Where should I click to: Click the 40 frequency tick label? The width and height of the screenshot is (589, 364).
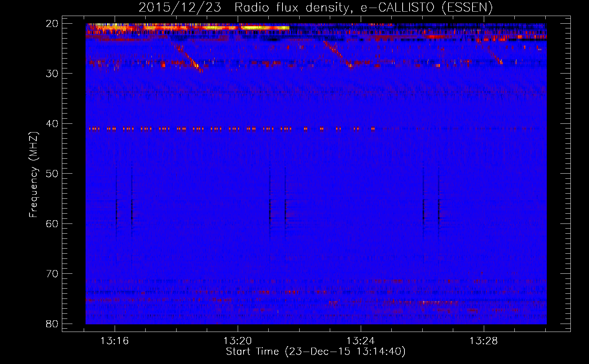[x=52, y=124]
